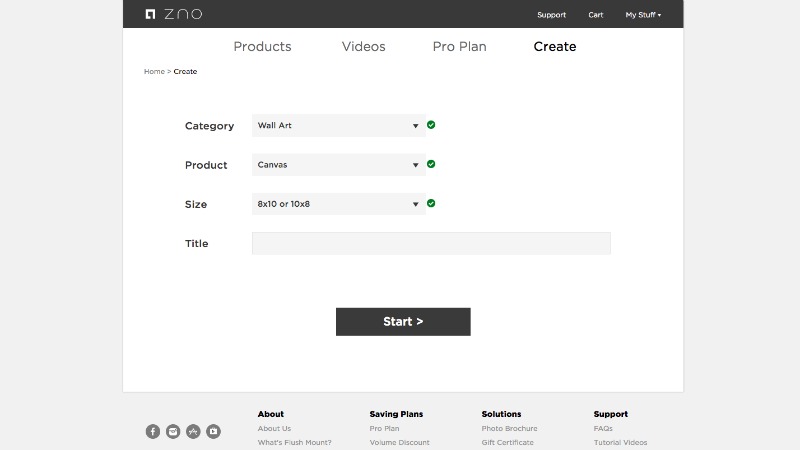Go to the Videos tab
Image resolution: width=800 pixels, height=450 pixels.
tap(363, 46)
